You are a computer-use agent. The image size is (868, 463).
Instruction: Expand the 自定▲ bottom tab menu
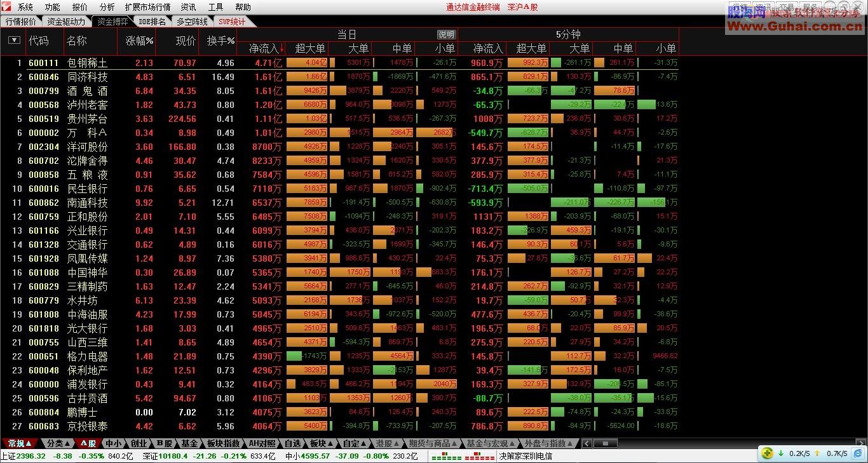(355, 443)
